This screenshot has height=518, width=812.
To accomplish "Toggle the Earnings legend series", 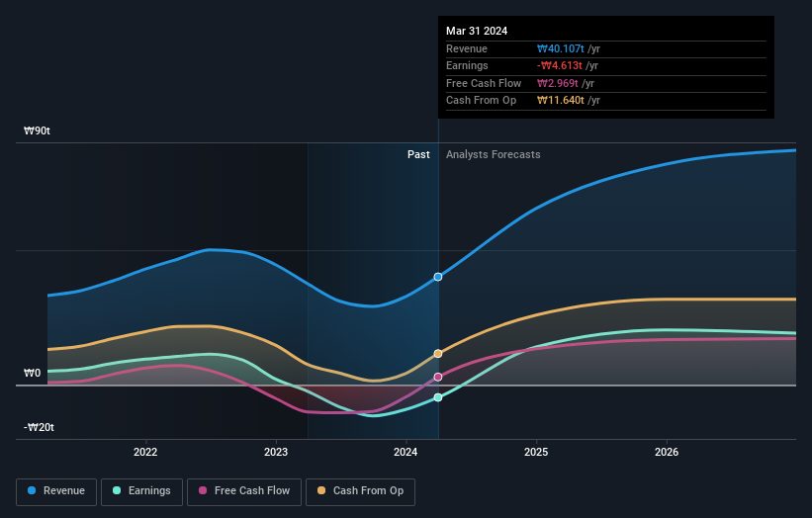I will (x=141, y=491).
